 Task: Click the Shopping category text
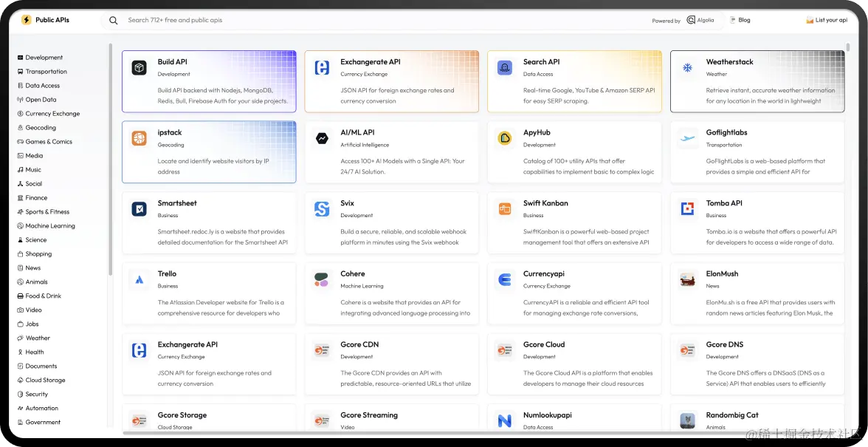click(x=38, y=253)
